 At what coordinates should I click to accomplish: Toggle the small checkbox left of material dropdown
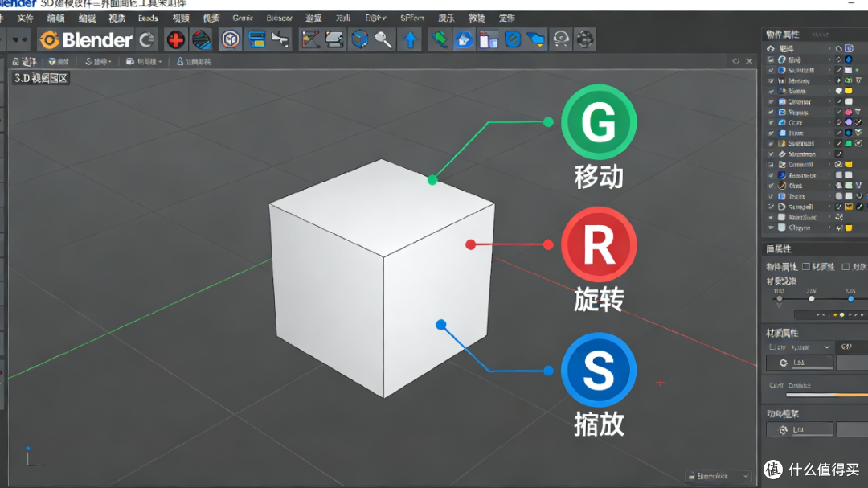click(x=772, y=347)
